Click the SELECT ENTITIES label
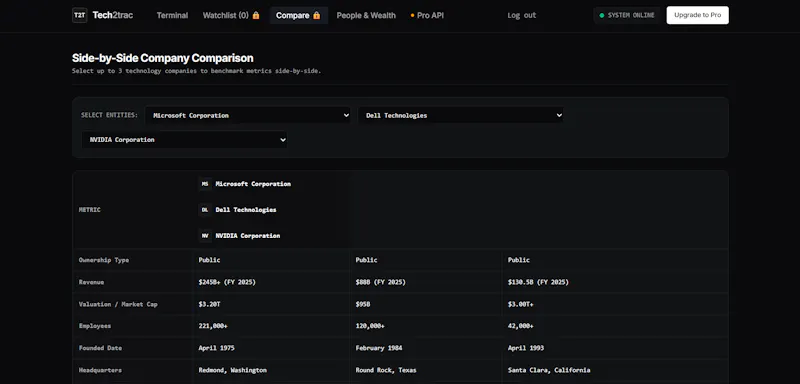Viewport: 800px width, 384px height. 109,115
